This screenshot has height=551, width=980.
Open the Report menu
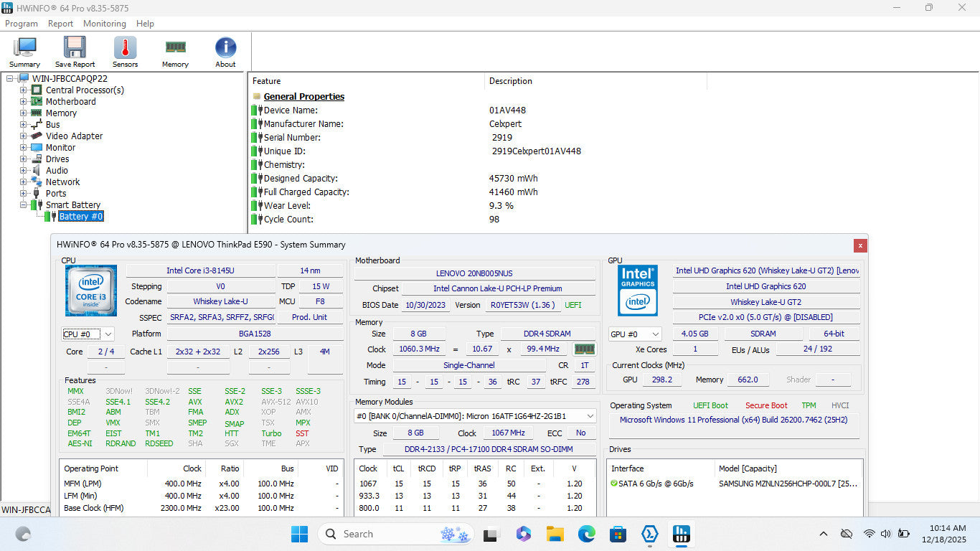click(x=60, y=24)
